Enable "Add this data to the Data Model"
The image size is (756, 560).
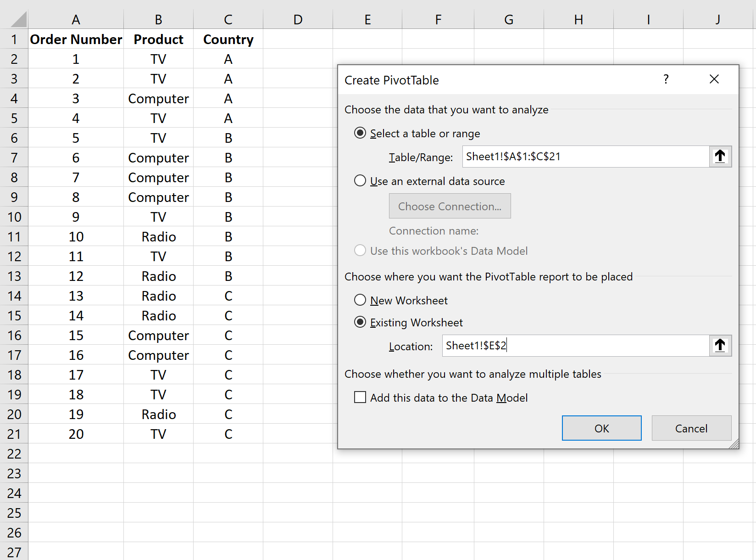point(360,397)
